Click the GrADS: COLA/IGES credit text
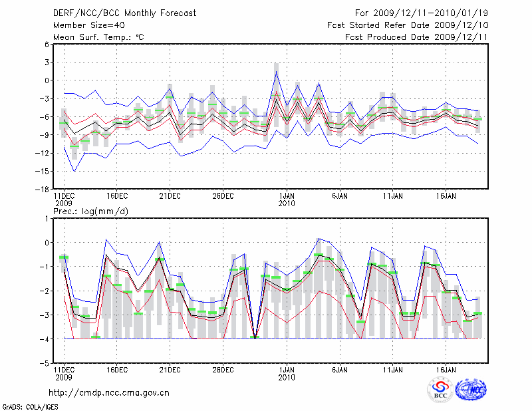This screenshot has width=532, height=411. click(x=31, y=406)
